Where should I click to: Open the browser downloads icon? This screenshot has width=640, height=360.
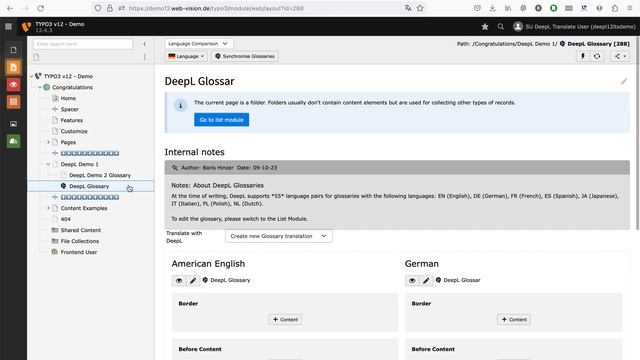(x=492, y=8)
